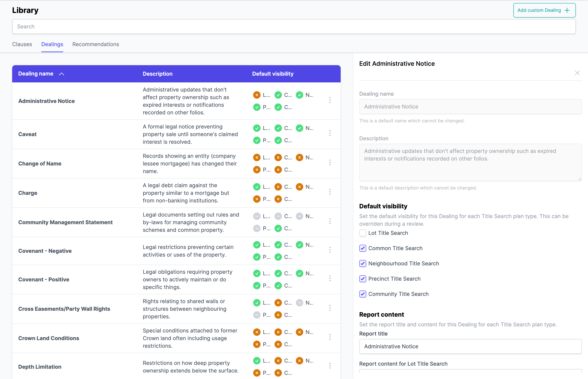Click the orange X status icon in Administrative Notice row
The image size is (588, 379).
[x=257, y=95]
